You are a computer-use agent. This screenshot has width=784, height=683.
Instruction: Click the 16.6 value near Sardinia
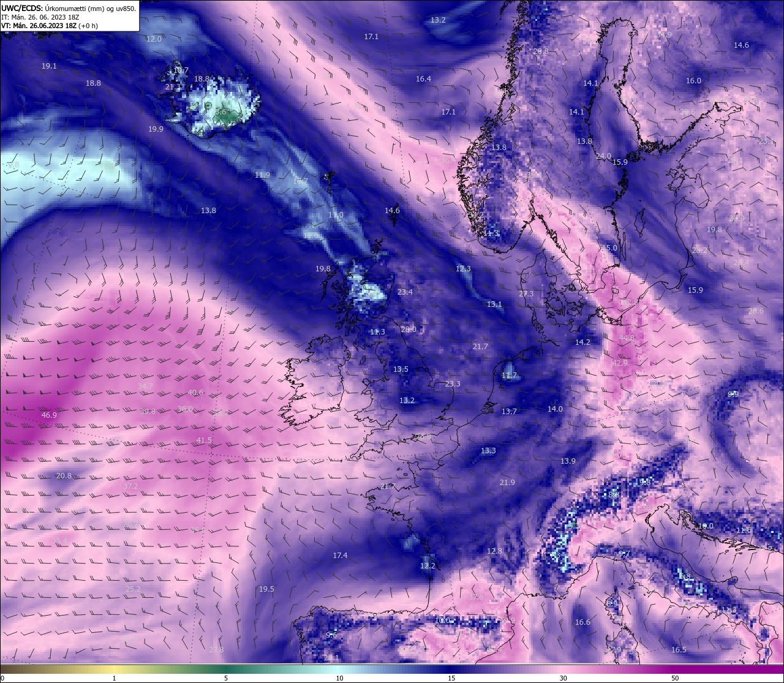coord(582,622)
